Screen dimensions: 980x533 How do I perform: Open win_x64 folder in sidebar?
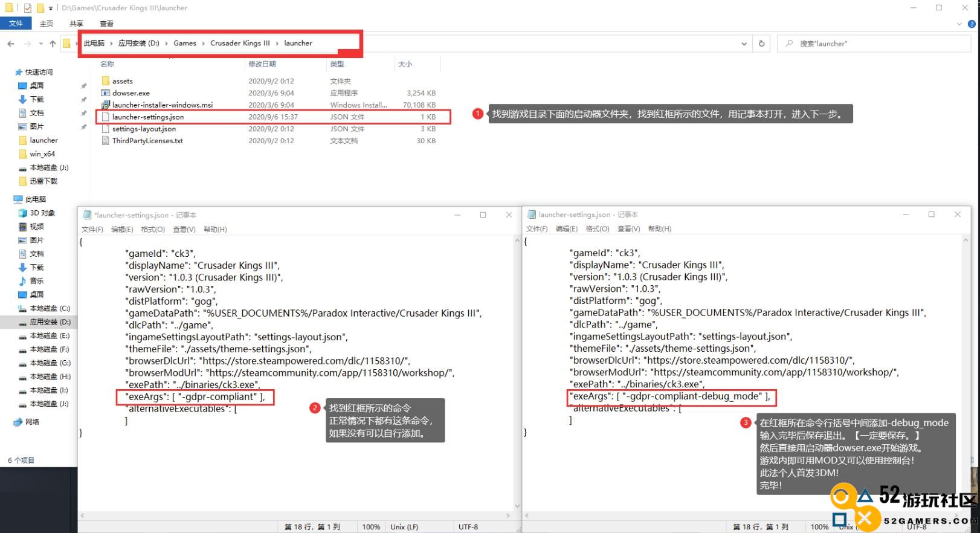(42, 154)
